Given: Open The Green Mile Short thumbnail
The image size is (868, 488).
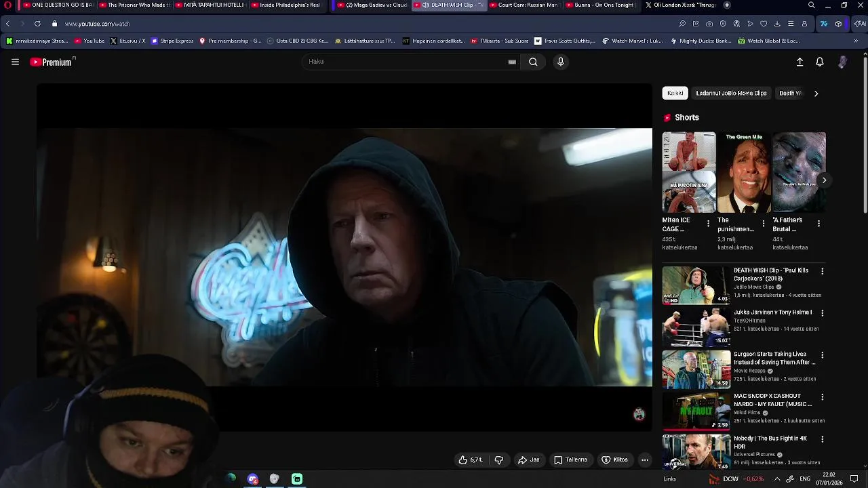Looking at the screenshot, I should pos(744,172).
